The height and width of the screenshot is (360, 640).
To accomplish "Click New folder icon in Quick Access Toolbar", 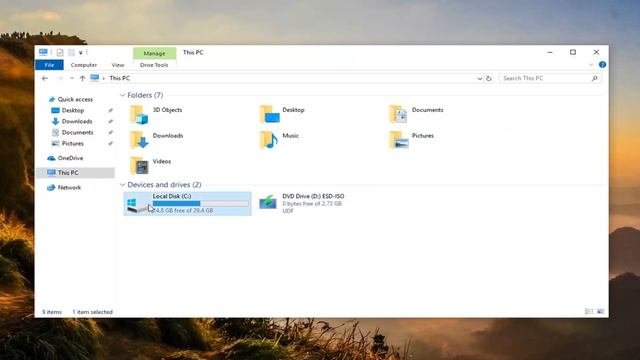I will (x=71, y=52).
